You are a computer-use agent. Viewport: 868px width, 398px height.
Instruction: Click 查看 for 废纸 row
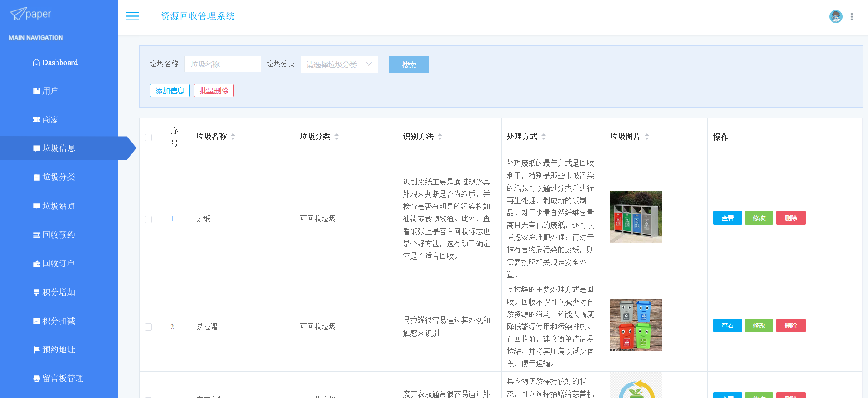tap(727, 218)
